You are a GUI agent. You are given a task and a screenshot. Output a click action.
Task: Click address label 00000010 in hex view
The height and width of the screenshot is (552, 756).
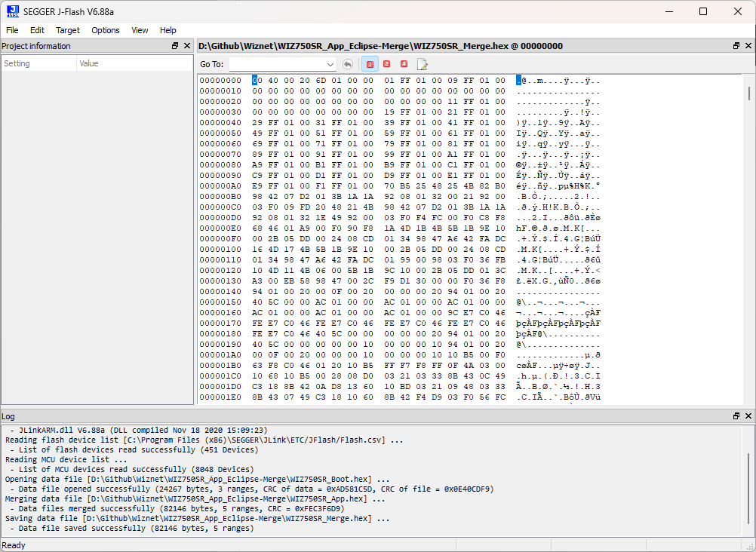point(220,91)
